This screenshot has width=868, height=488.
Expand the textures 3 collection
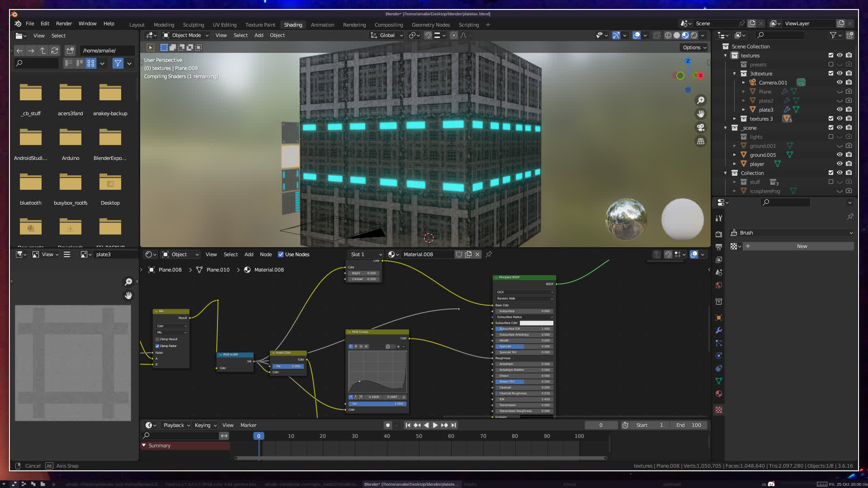click(735, 119)
